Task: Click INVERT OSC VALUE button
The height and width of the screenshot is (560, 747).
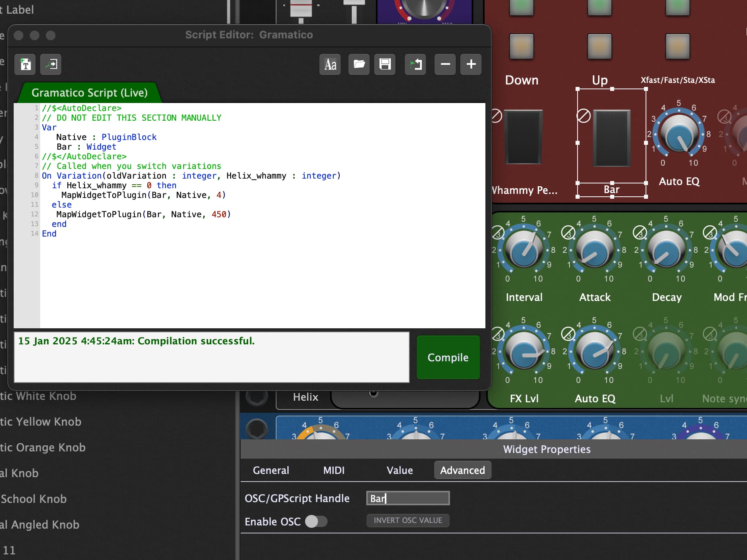Action: (x=408, y=520)
